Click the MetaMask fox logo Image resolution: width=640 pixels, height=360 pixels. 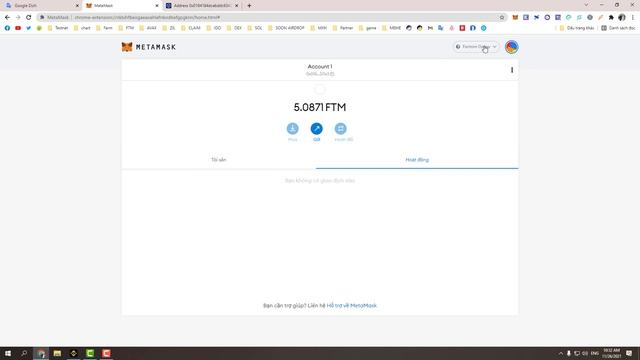[127, 47]
